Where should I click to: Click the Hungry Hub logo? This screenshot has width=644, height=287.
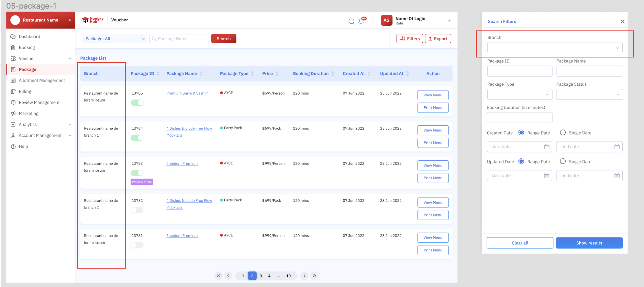(93, 20)
